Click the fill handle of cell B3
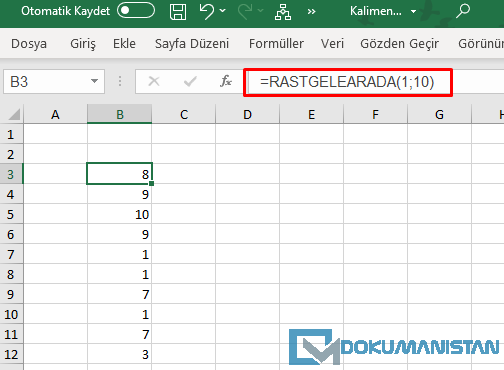The image size is (504, 370). (152, 183)
